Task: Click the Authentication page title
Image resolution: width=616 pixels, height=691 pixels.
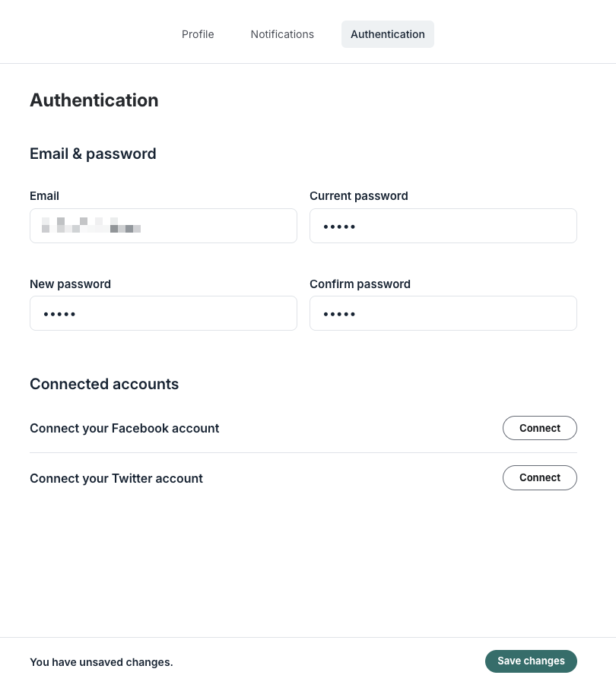Action: [x=94, y=100]
